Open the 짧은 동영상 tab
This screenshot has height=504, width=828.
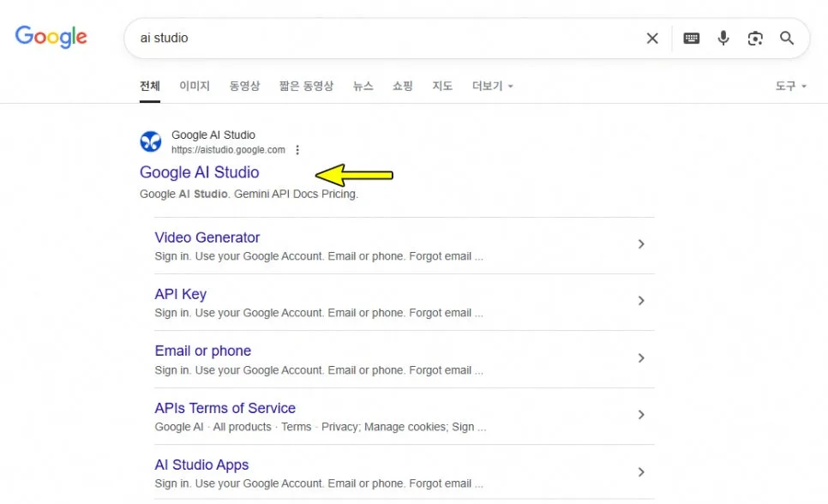tap(306, 86)
